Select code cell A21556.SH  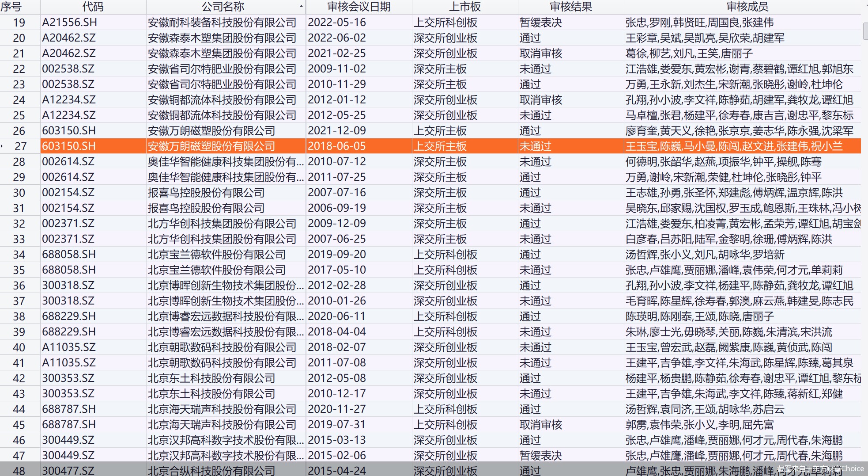(70, 23)
